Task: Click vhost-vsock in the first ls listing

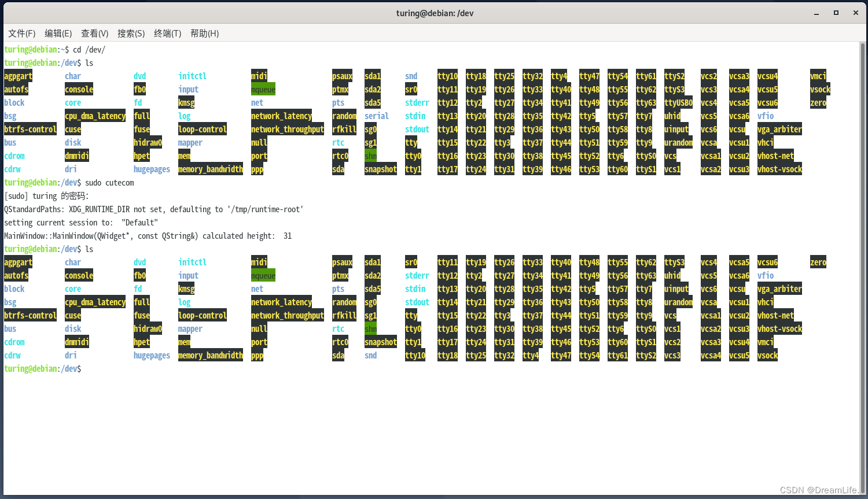Action: [x=780, y=169]
